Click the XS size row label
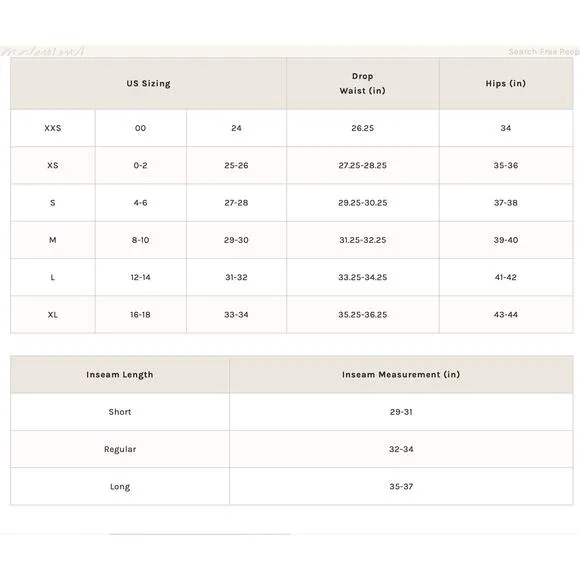The width and height of the screenshot is (580, 580). [x=53, y=165]
